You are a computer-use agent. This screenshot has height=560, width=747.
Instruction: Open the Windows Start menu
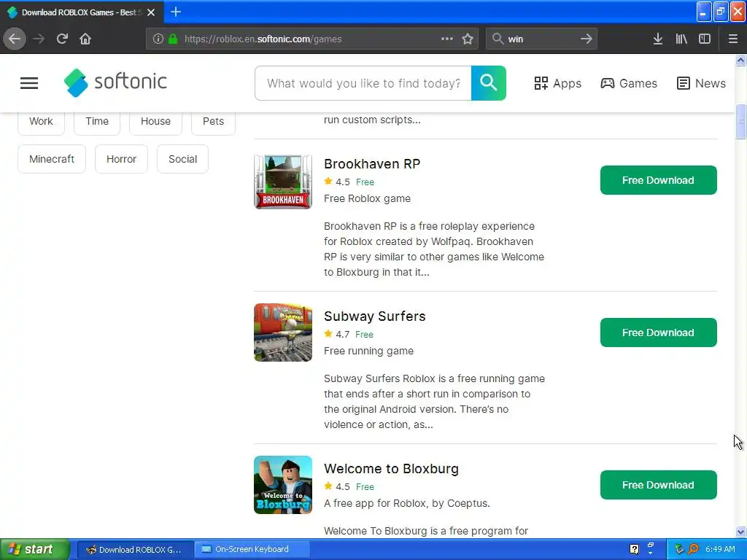[x=34, y=549]
